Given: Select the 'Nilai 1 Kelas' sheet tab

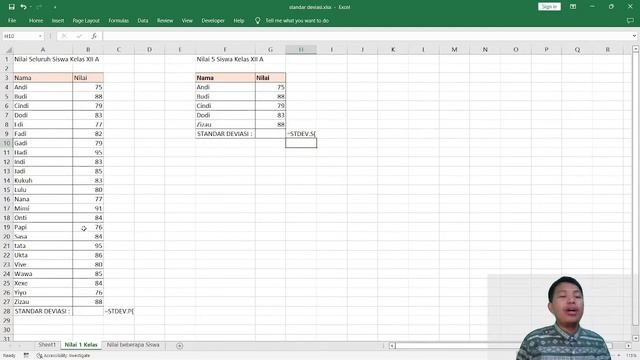Looking at the screenshot, I should (x=81, y=345).
